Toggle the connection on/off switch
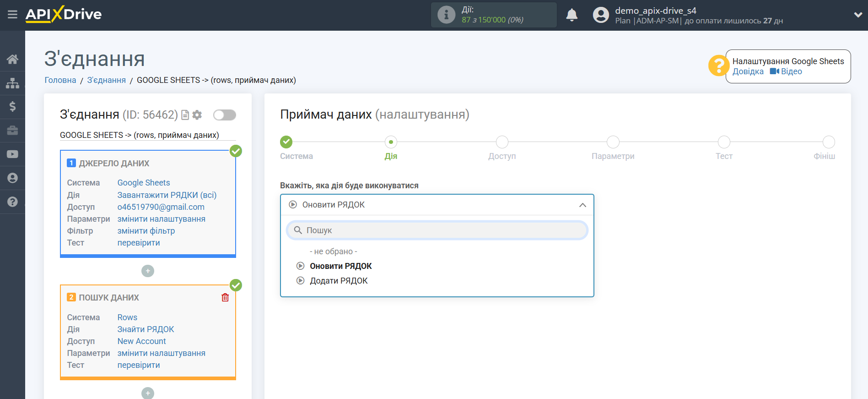This screenshot has height=399, width=868. (x=225, y=115)
